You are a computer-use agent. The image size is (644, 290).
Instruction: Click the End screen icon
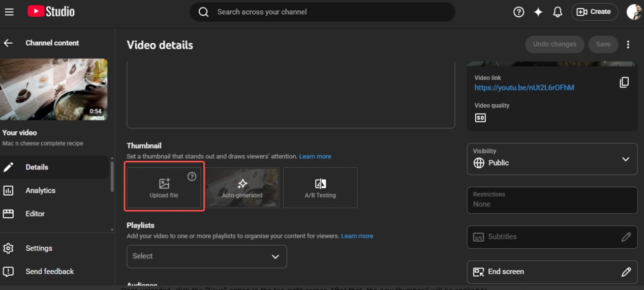point(478,272)
